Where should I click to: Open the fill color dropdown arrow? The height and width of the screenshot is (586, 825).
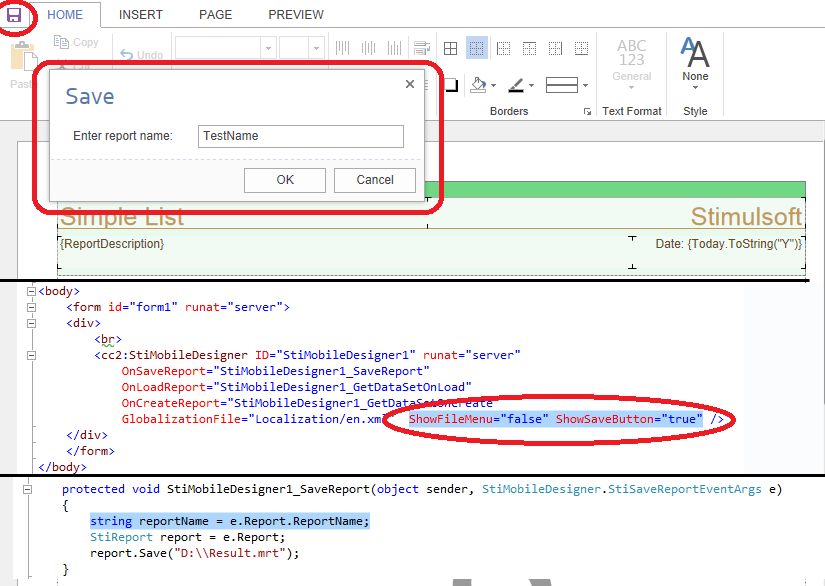tap(494, 85)
